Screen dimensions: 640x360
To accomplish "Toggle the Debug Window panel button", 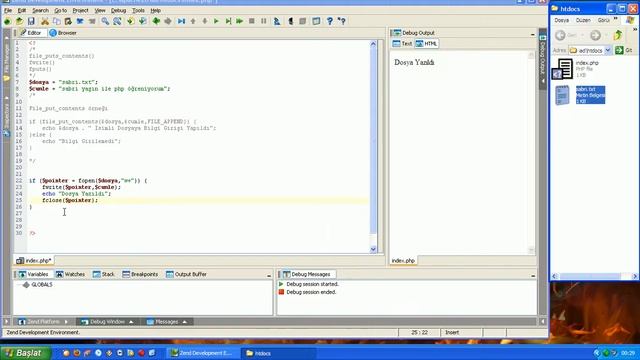I will click(107, 322).
